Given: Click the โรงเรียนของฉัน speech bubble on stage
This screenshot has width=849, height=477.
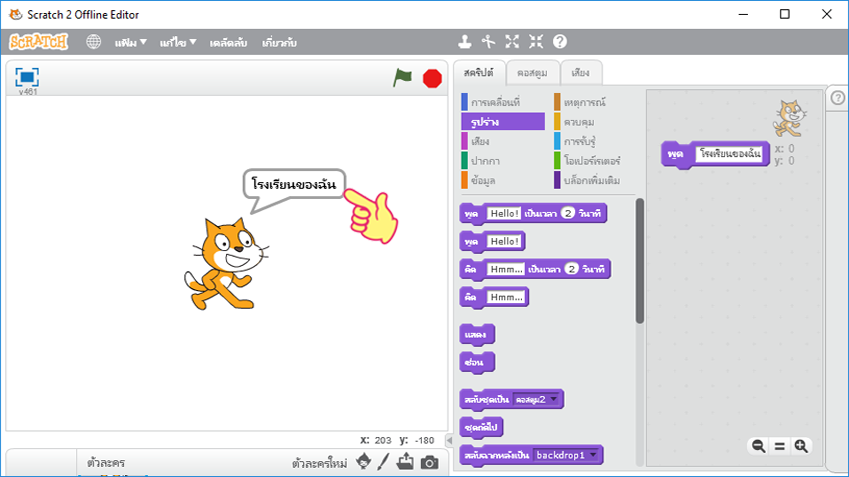Looking at the screenshot, I should [x=294, y=184].
